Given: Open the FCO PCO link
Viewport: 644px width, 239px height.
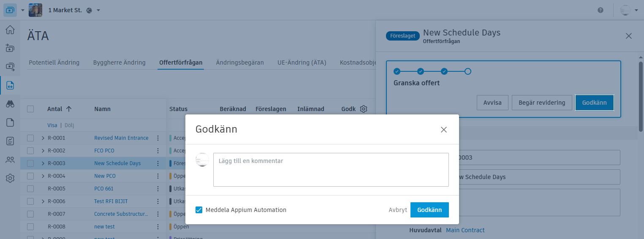Looking at the screenshot, I should pos(104,151).
